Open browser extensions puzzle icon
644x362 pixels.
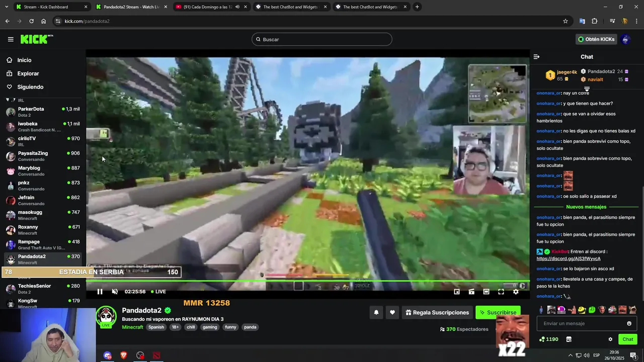click(x=595, y=21)
